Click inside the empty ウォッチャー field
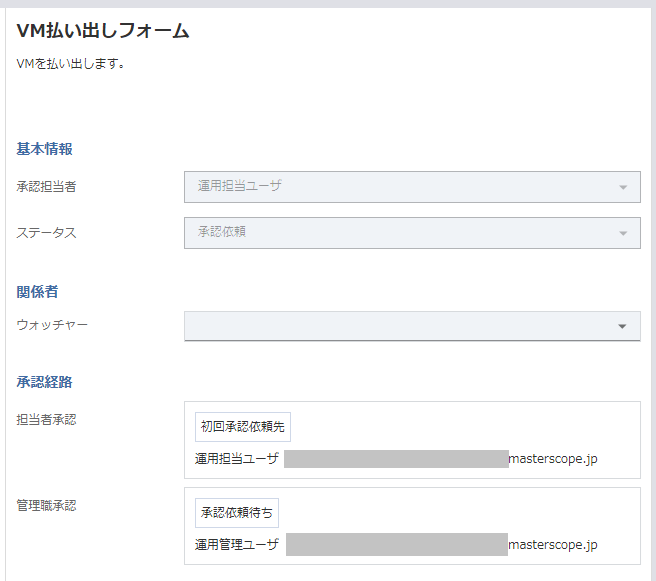Image resolution: width=656 pixels, height=581 pixels. pos(400,326)
